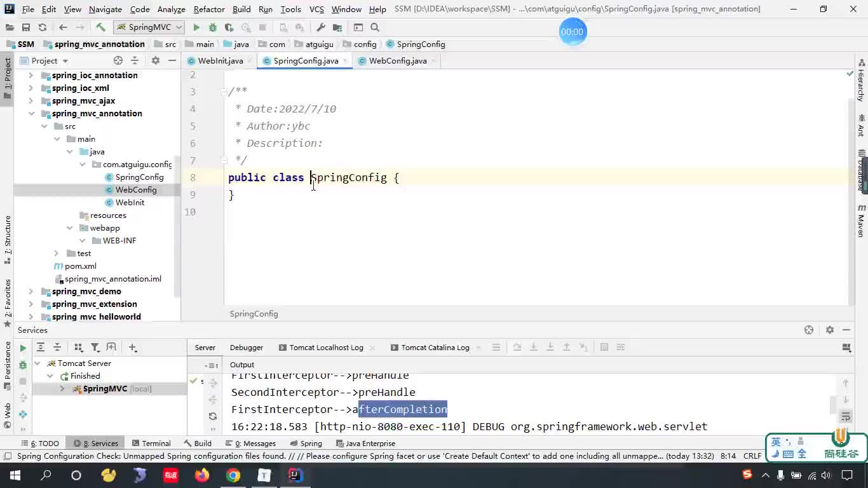Click the Filter funnel icon in Services
The width and height of the screenshot is (868, 488).
95,347
